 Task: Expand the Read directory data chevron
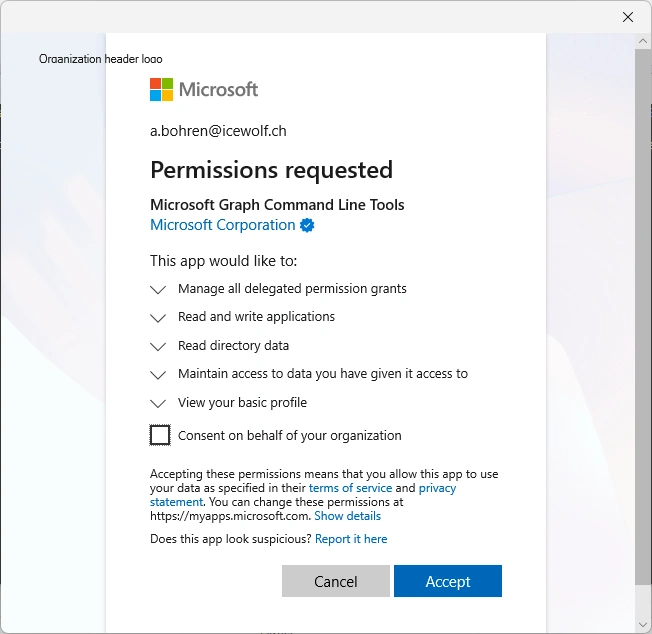[x=158, y=346]
